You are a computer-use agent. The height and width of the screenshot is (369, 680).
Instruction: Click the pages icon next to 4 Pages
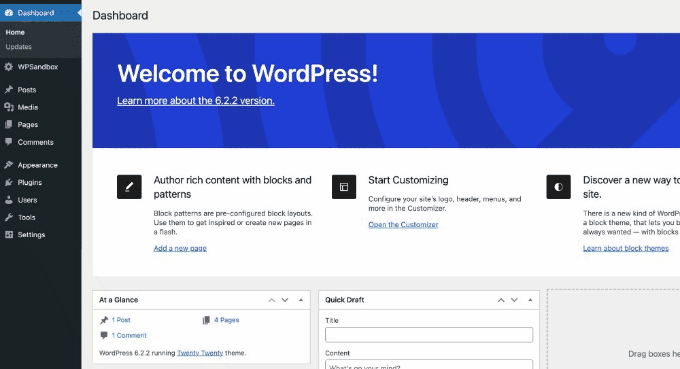click(206, 320)
